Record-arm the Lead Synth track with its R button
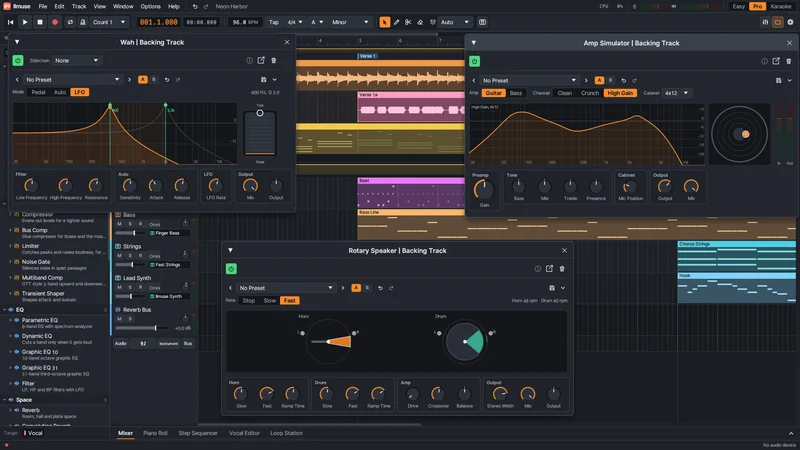Image resolution: width=800 pixels, height=450 pixels. pyautogui.click(x=140, y=287)
